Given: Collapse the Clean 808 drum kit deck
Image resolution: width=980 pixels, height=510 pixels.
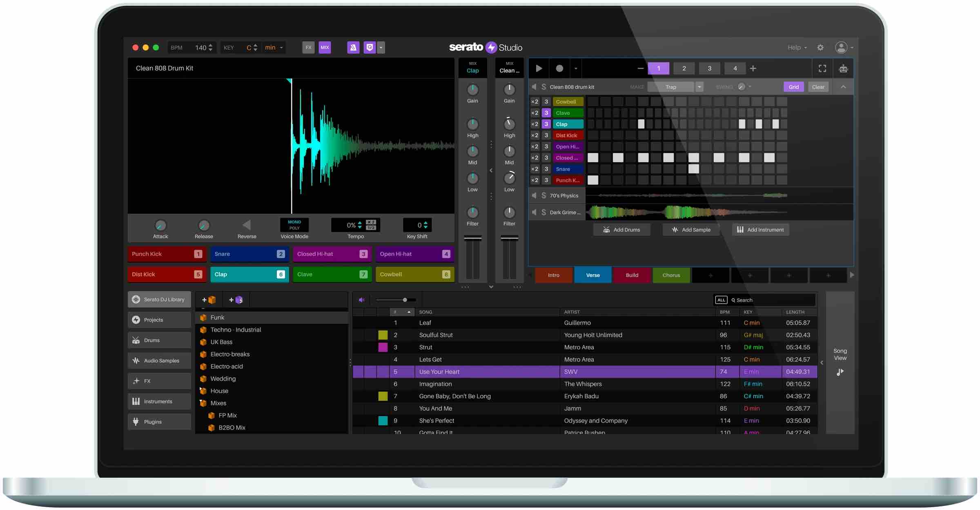Looking at the screenshot, I should 843,87.
